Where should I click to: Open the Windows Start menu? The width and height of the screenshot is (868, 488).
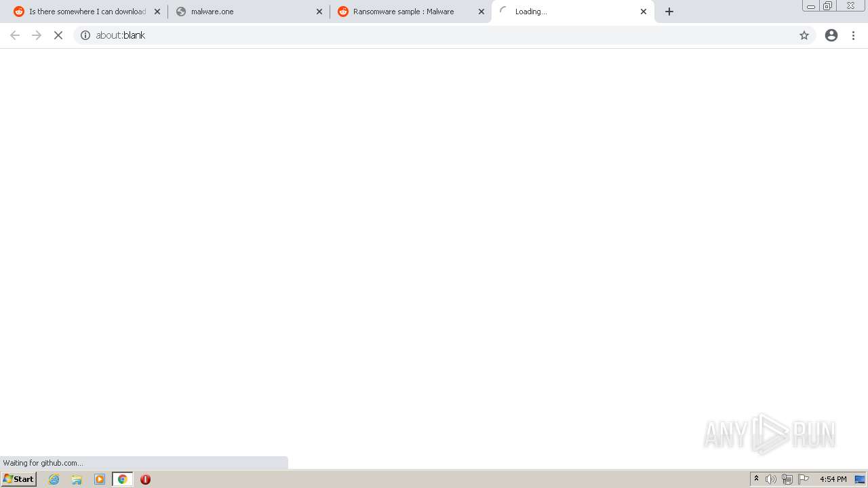click(x=19, y=479)
